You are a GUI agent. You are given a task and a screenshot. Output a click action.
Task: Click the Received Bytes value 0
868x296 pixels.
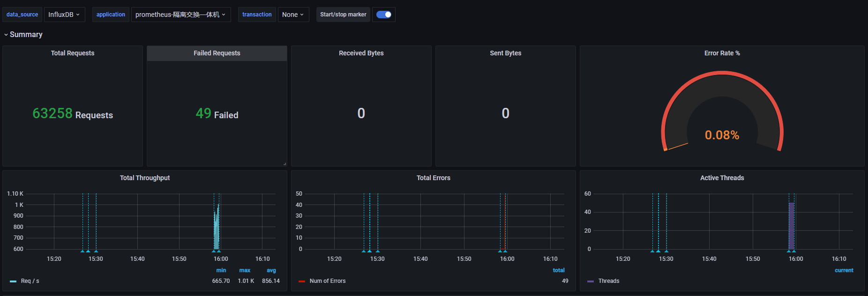tap(361, 113)
